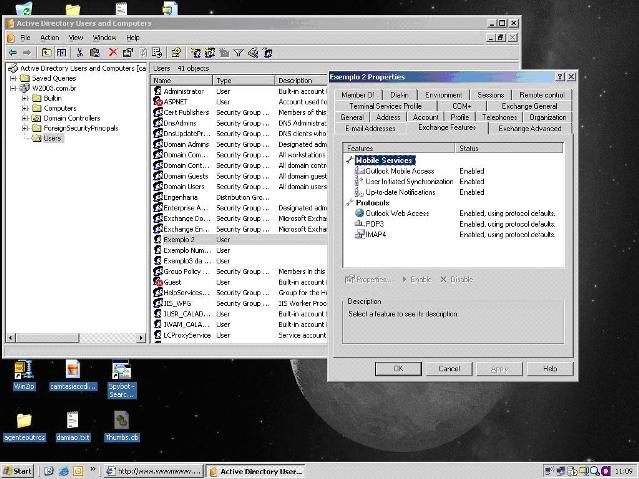The height and width of the screenshot is (479, 639).
Task: Select the Outlook Web Access feature icon
Action: coord(358,213)
